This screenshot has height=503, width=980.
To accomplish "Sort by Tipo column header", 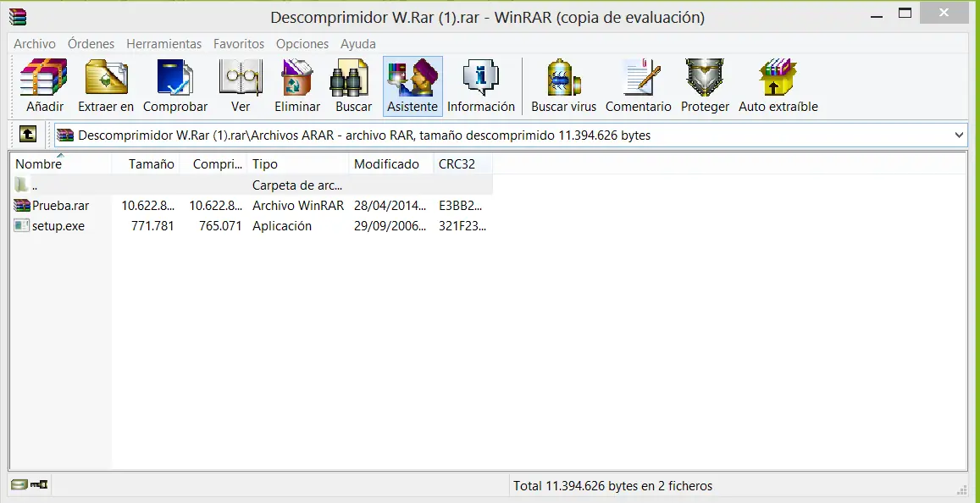I will tap(298, 163).
